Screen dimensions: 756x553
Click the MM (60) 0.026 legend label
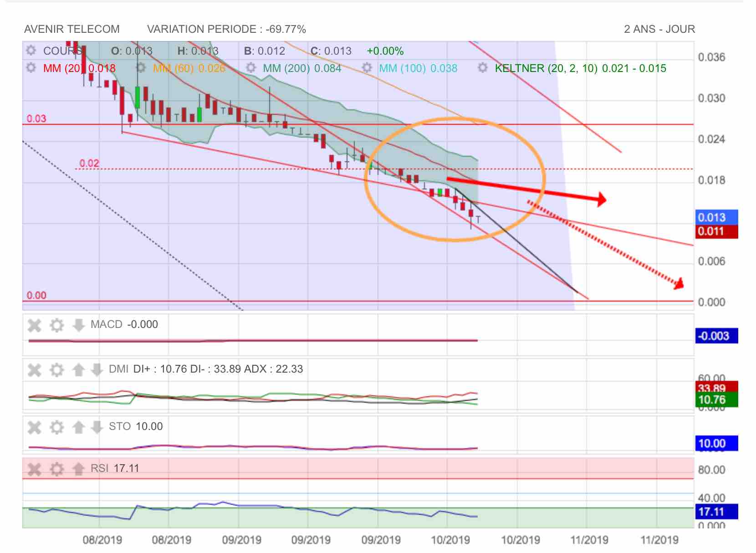189,68
